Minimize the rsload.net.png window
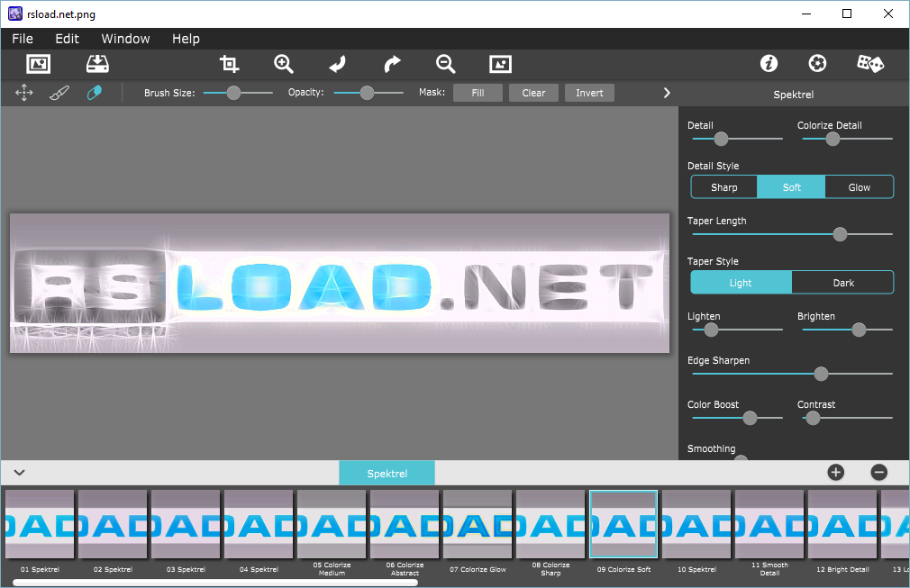Screen dimensions: 910x588 (806, 14)
